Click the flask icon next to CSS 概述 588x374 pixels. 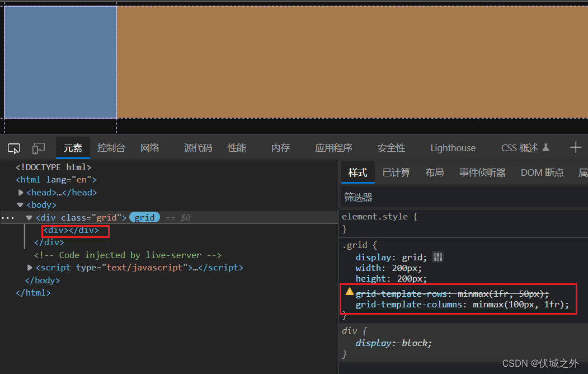coord(546,147)
